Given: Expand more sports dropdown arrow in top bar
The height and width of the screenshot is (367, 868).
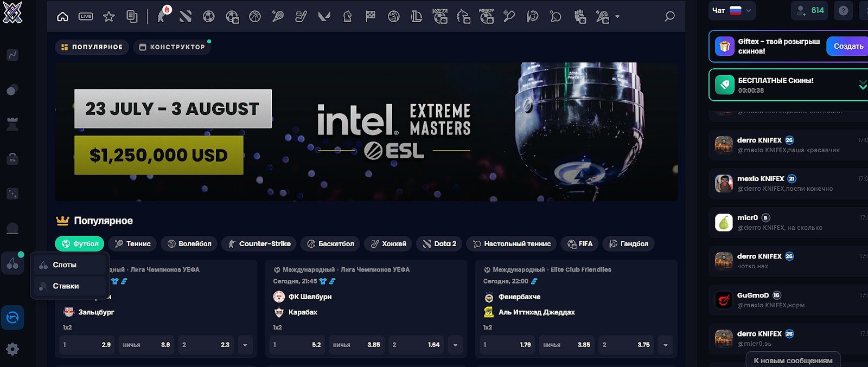Looking at the screenshot, I should click(x=617, y=17).
